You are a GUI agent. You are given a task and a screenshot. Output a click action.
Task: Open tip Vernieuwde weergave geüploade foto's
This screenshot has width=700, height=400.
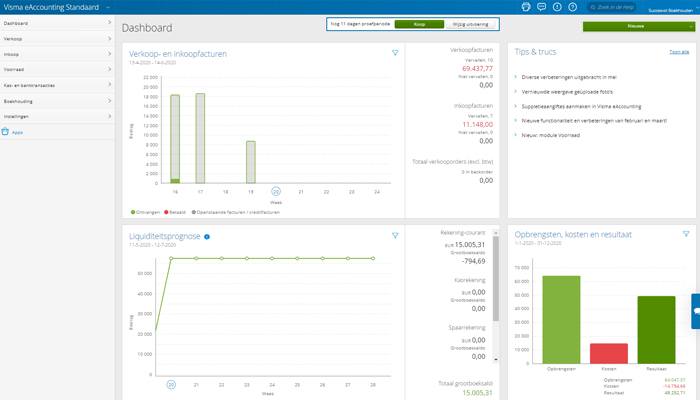pos(567,92)
